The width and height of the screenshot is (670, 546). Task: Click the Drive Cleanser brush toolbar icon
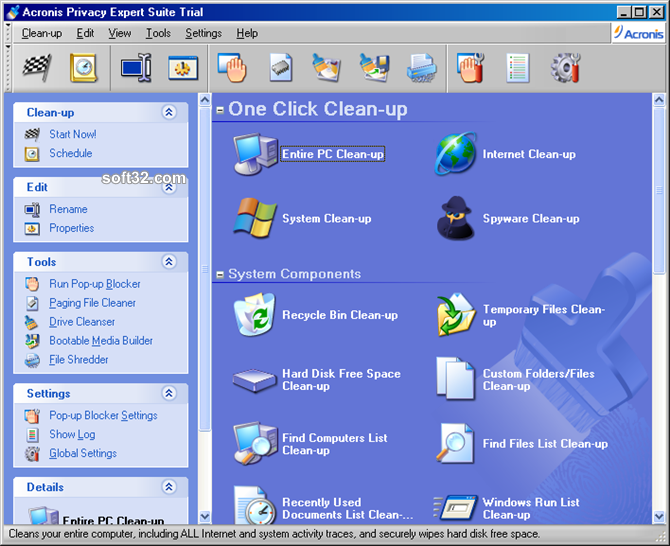click(x=326, y=68)
